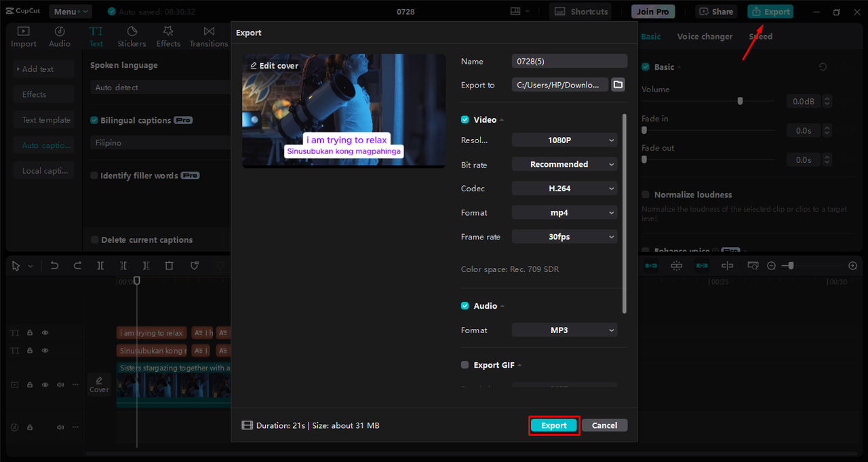The image size is (868, 462).
Task: Switch to the Basic audio tab
Action: click(x=651, y=37)
